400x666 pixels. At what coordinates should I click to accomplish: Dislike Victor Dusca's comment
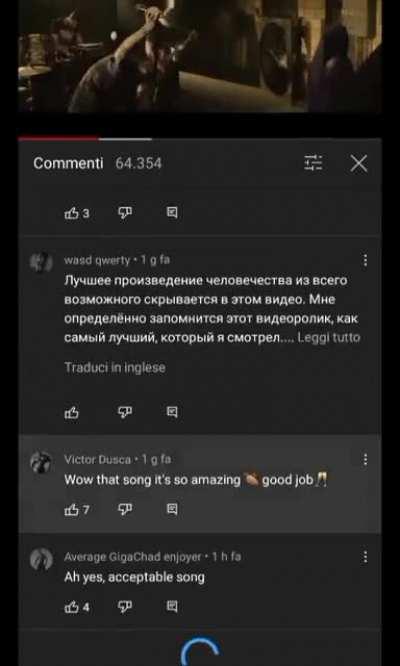[124, 509]
